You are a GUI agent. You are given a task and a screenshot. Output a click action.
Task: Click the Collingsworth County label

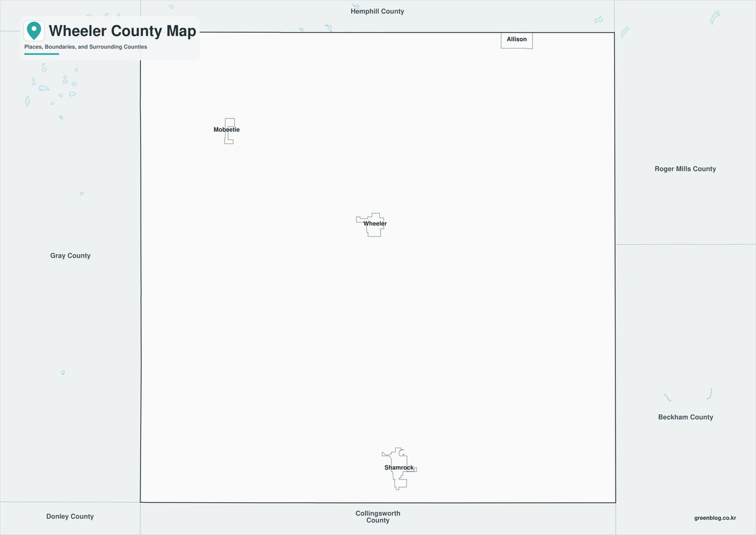(378, 517)
